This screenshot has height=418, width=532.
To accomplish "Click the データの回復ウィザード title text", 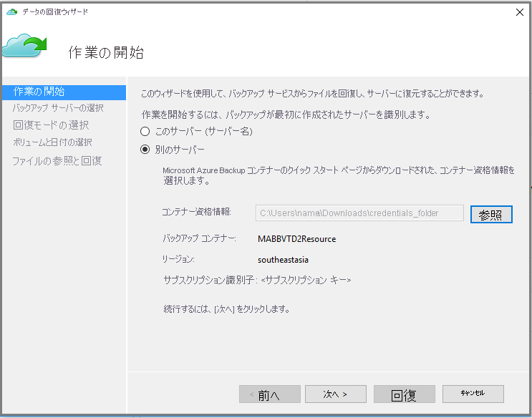I will (55, 12).
